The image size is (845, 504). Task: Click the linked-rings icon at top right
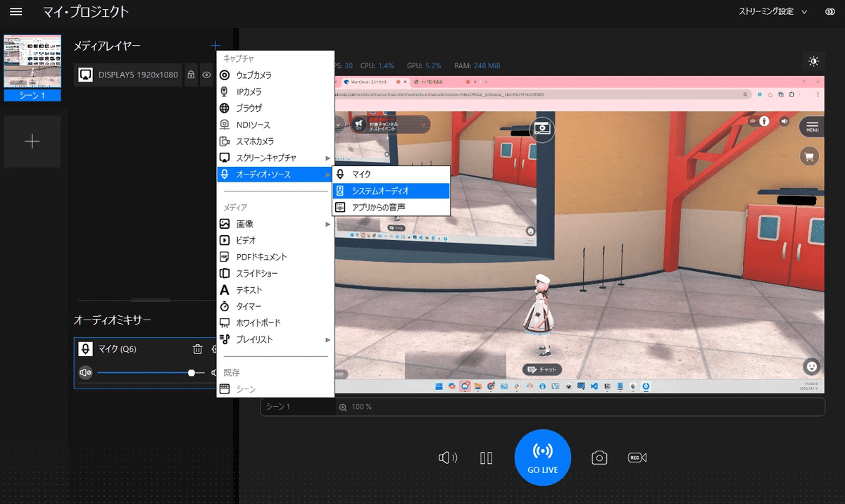click(x=830, y=12)
